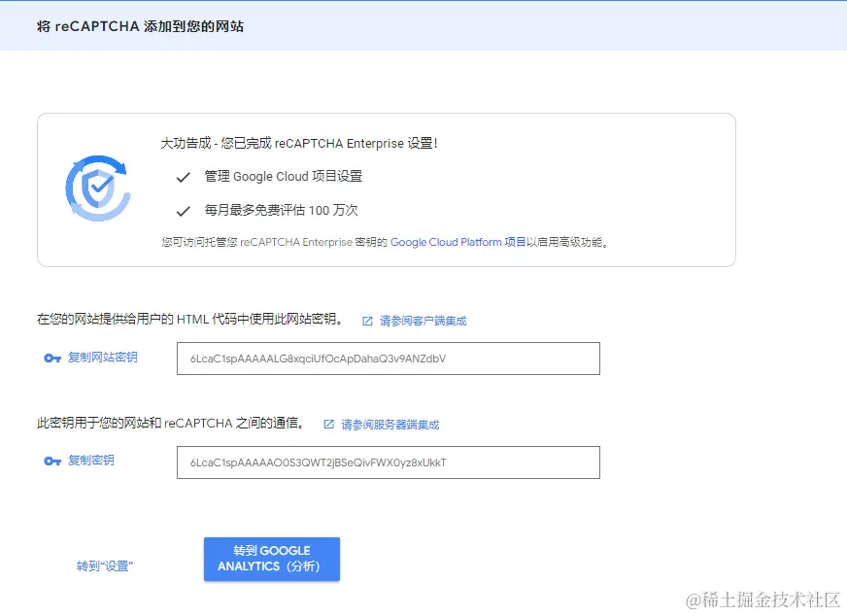Image resolution: width=847 pixels, height=616 pixels.
Task: Click text 在您的网站提供给用户的 HTML 代码中使用此网站密钥
Action: coord(189,319)
